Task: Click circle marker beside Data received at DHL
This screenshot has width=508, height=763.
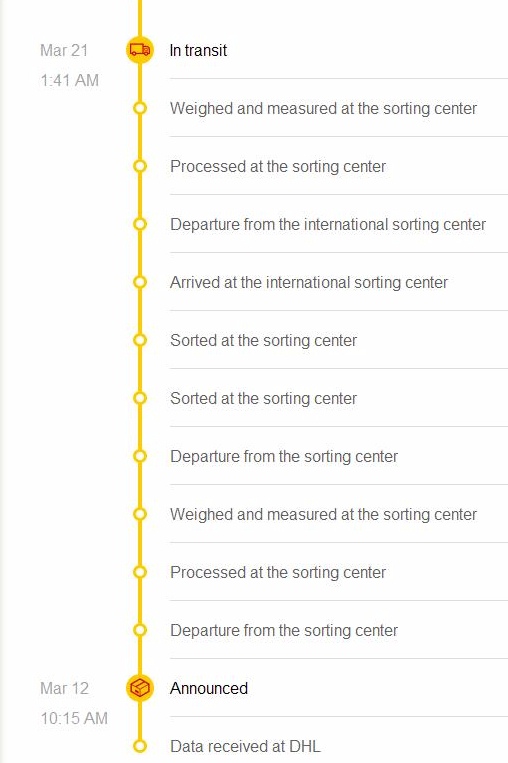Action: pyautogui.click(x=140, y=745)
